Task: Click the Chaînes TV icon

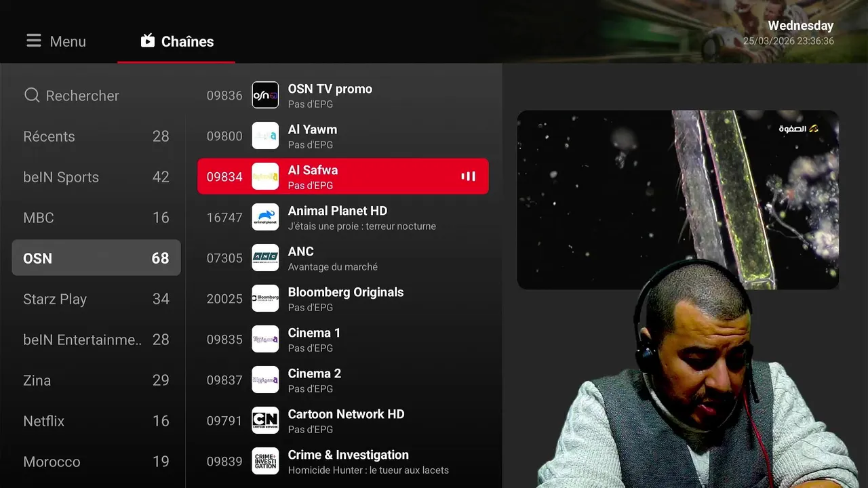Action: pos(148,41)
